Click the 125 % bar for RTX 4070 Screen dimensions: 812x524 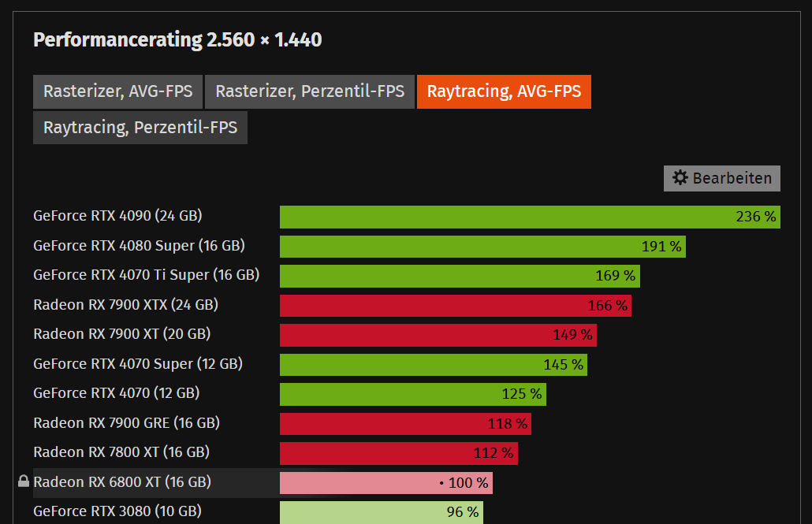[x=413, y=394]
